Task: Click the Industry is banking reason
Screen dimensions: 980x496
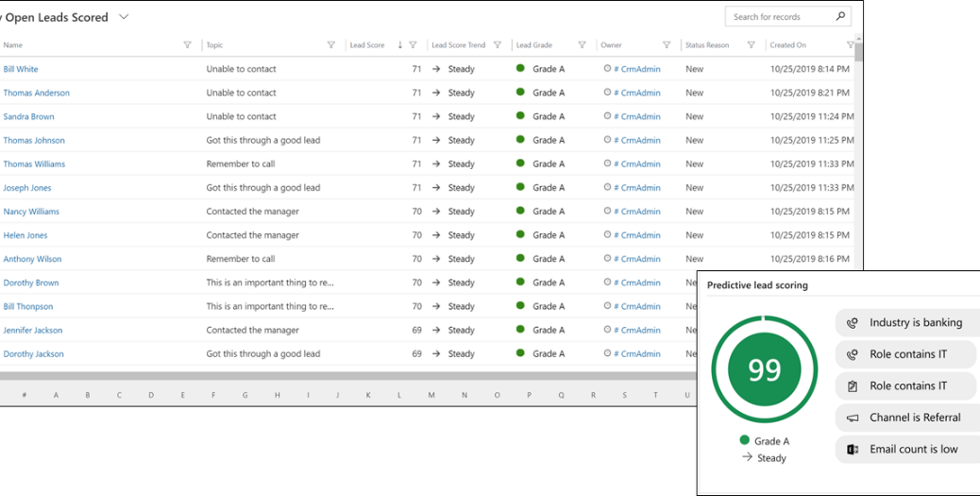Action: (907, 323)
